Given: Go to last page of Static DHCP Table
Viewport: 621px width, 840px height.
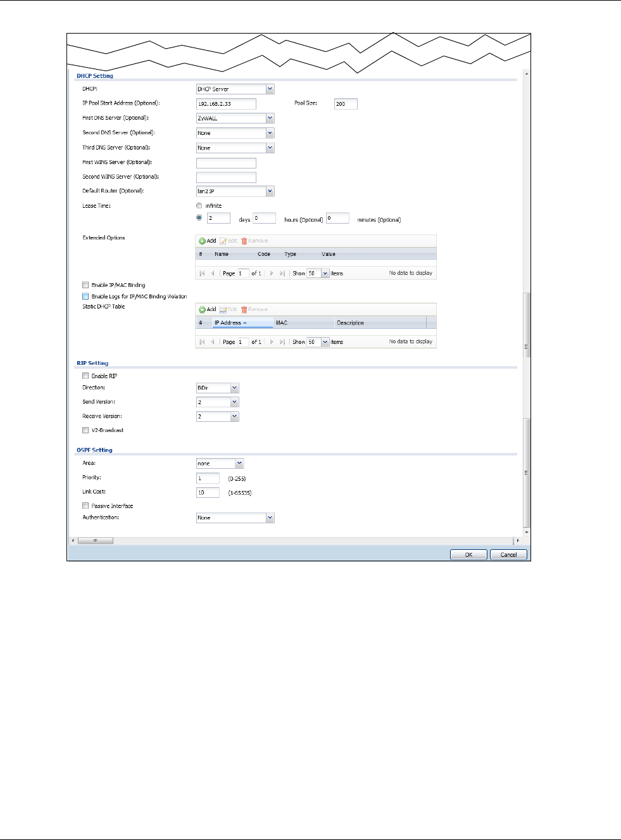Looking at the screenshot, I should pos(282,341).
